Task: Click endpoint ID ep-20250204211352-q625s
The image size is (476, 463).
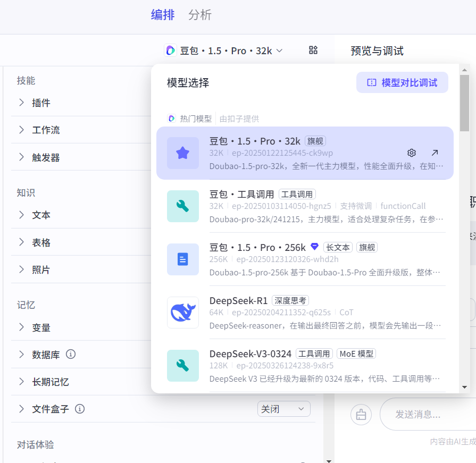Action: coord(281,313)
